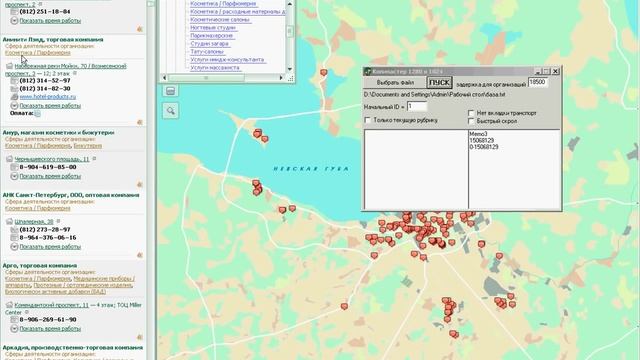
Task: Click the rubric tree horizontal scroll right arrow
Action: [281, 78]
